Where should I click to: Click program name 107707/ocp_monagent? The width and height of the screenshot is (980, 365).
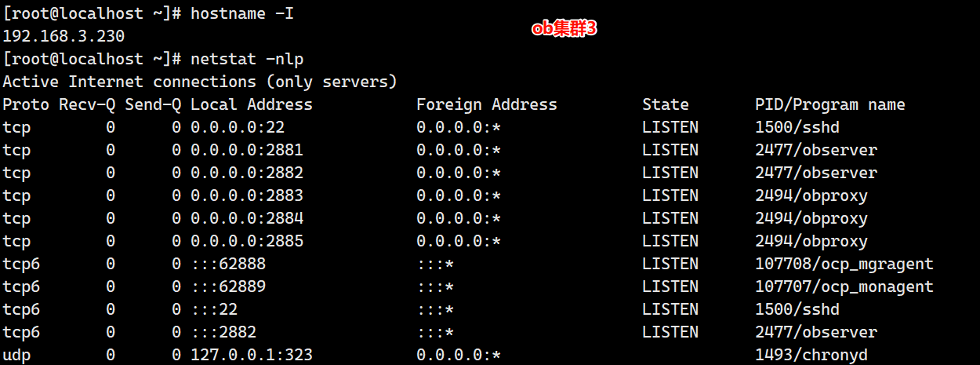click(x=844, y=287)
